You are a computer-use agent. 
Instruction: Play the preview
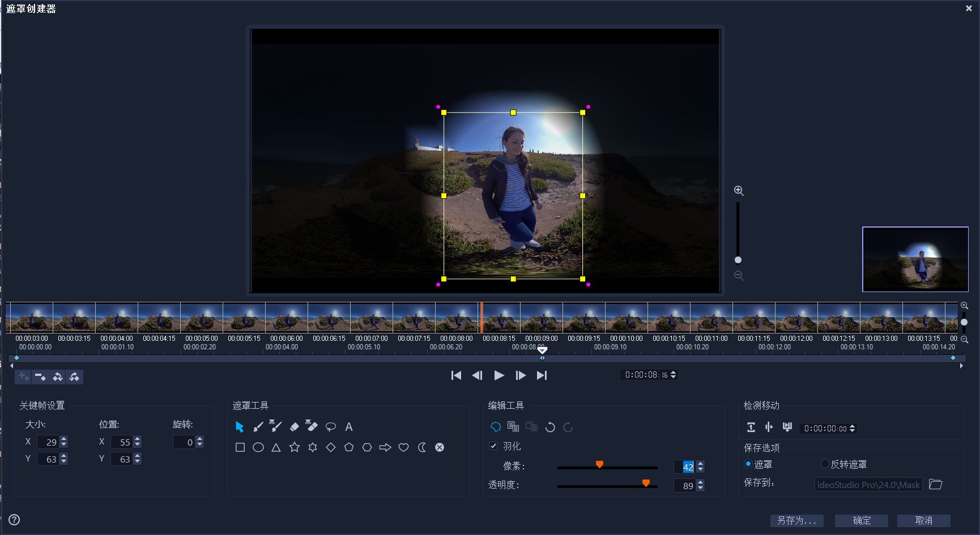click(x=499, y=375)
